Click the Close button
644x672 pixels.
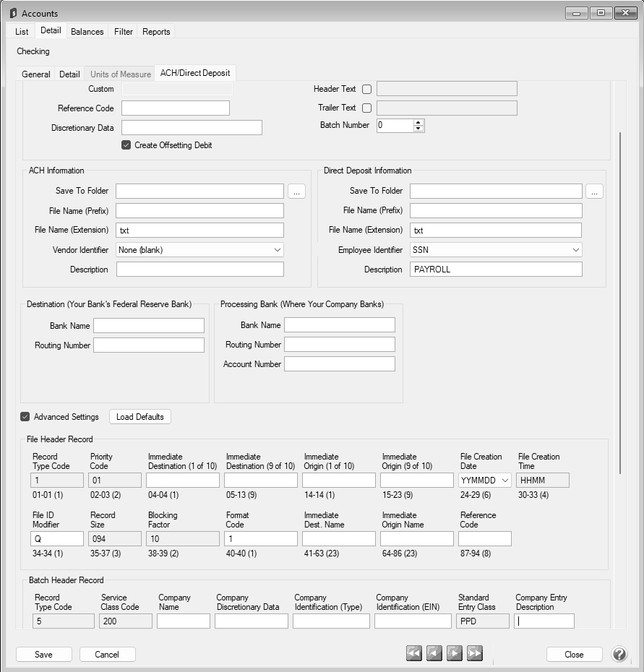[574, 655]
